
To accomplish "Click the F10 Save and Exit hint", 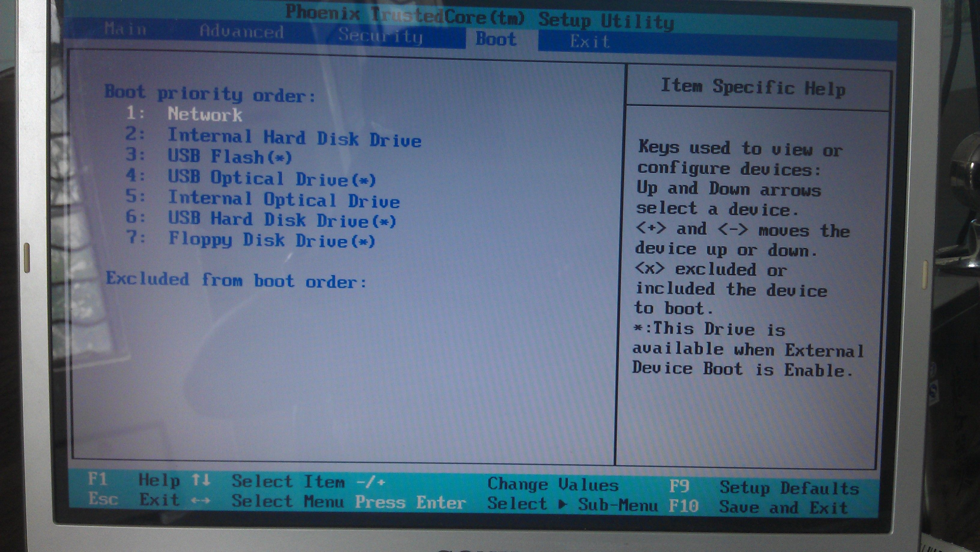I will click(759, 507).
